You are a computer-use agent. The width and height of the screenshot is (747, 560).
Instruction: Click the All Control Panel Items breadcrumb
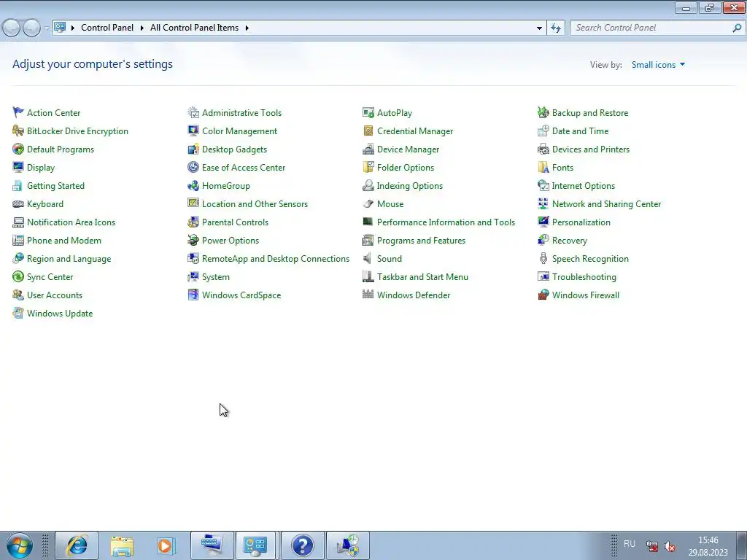[x=194, y=28]
